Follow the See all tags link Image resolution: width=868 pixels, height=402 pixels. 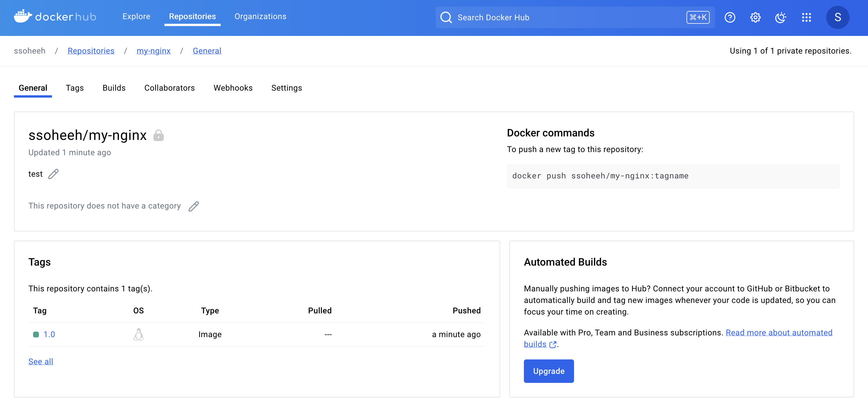(40, 361)
